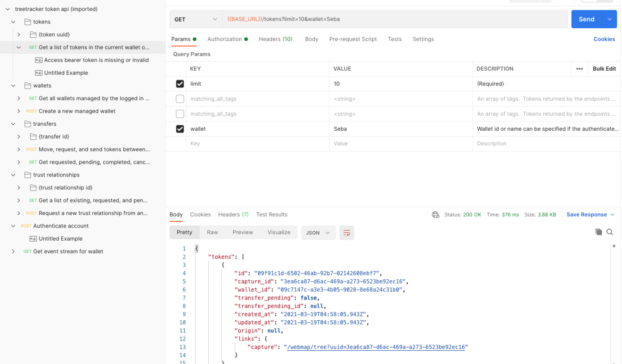Image resolution: width=622 pixels, height=364 pixels.
Task: Click the request URL input field
Action: point(395,19)
